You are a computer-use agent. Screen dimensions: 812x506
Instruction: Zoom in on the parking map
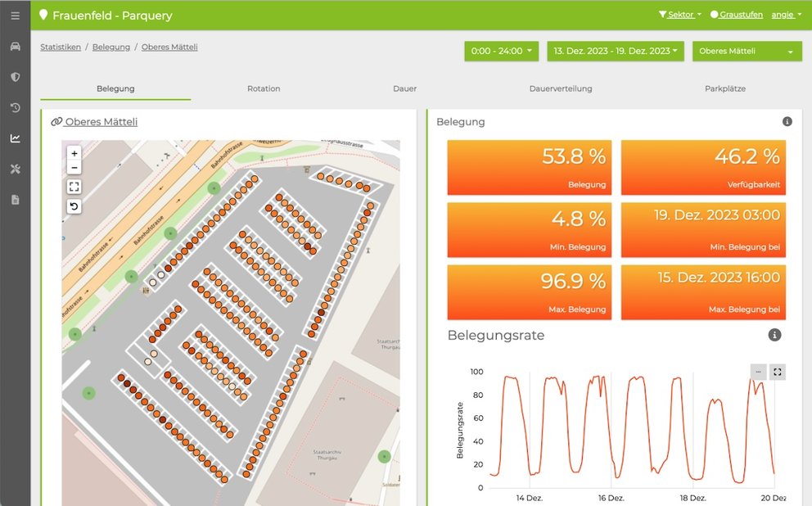tap(74, 153)
